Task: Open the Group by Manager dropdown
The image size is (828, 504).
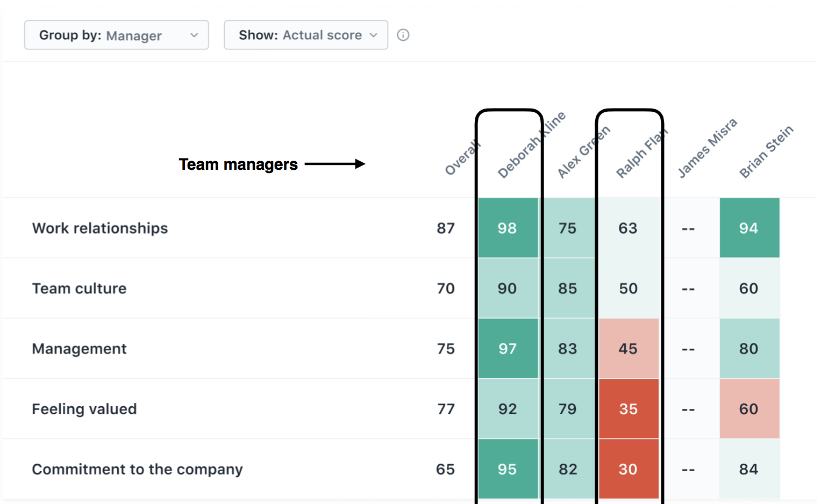Action: (x=116, y=35)
